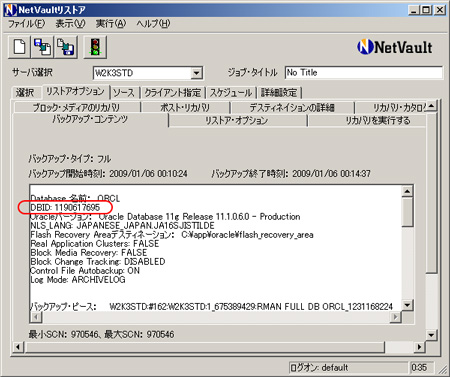Click the traffic light submit icon
This screenshot has height=377, width=450.
(x=95, y=47)
